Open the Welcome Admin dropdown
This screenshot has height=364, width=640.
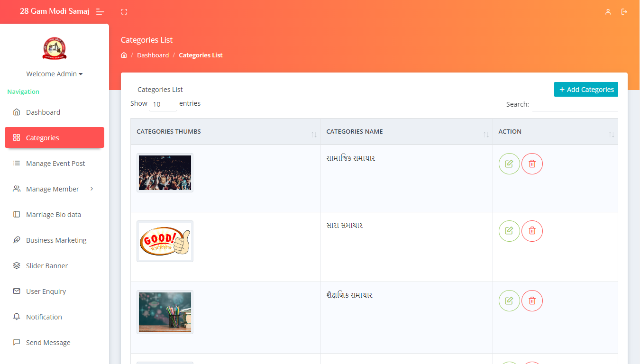[x=55, y=74]
